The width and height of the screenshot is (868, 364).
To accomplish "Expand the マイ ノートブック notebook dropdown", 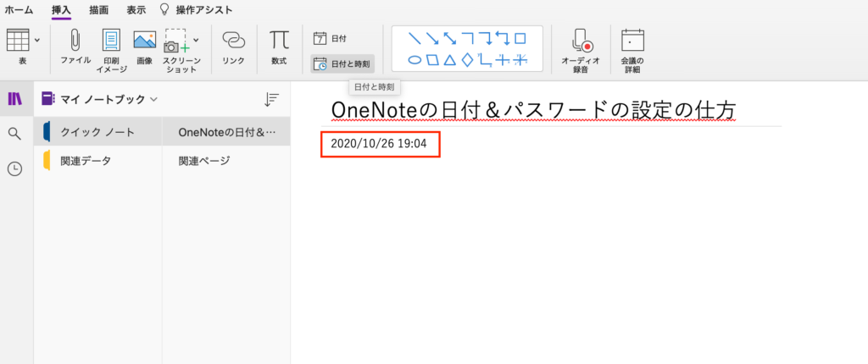I will pyautogui.click(x=154, y=100).
